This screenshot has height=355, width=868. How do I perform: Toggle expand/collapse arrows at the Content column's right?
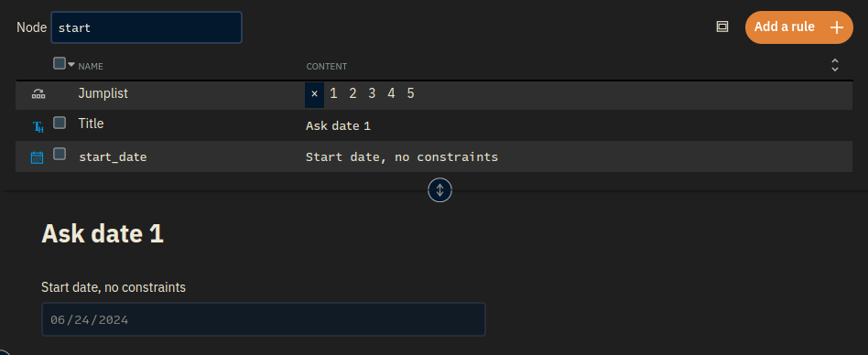[x=835, y=65]
